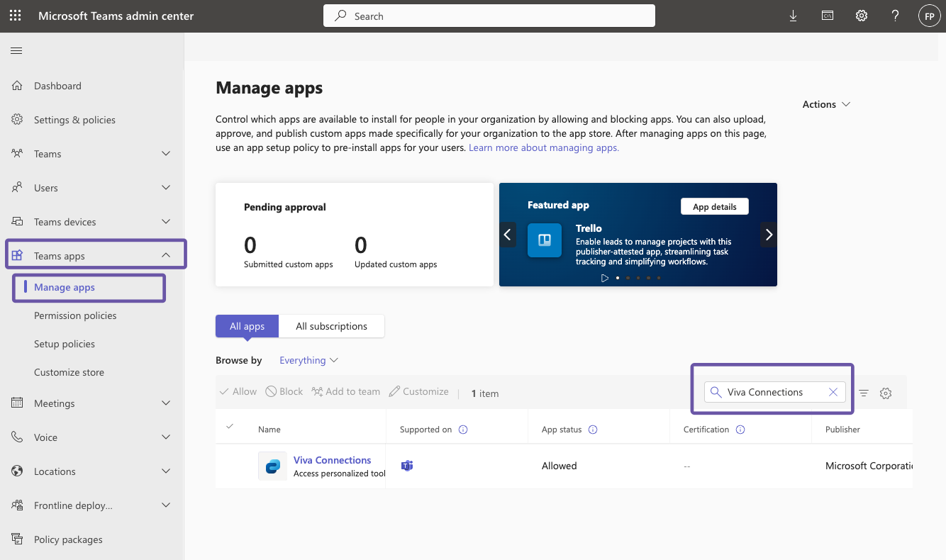
Task: Click Certification info icon
Action: point(740,430)
